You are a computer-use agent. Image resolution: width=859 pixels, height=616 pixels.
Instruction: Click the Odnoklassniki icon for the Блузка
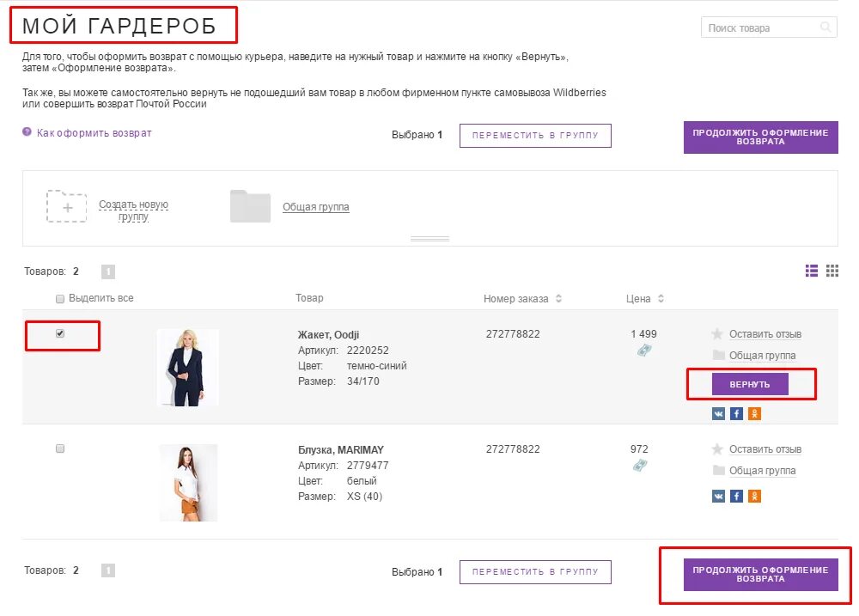754,496
